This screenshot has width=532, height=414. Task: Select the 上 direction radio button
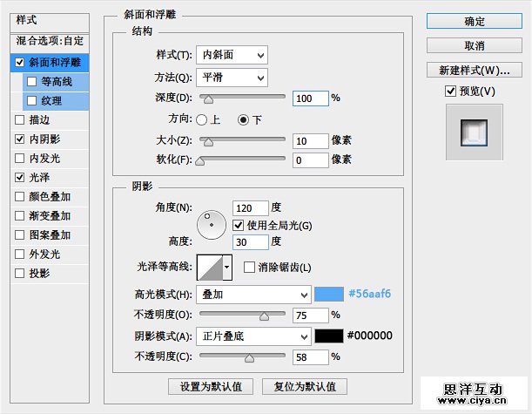202,119
